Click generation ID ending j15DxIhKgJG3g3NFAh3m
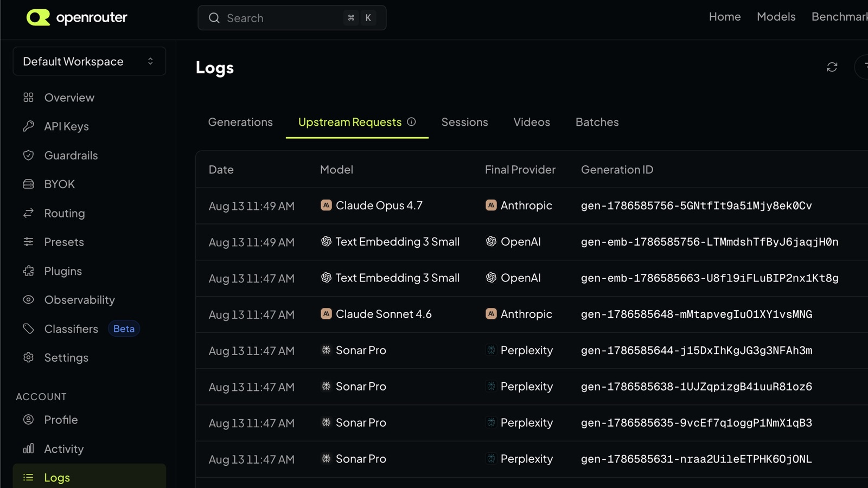The width and height of the screenshot is (868, 488). (x=696, y=350)
